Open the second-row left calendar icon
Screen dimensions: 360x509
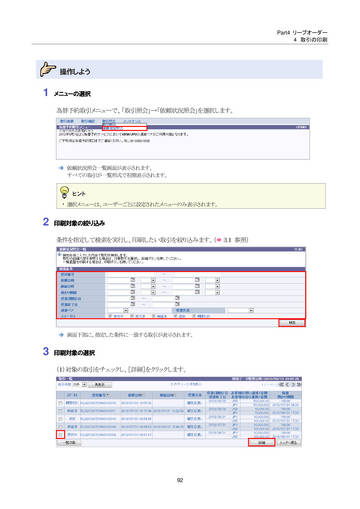pos(133,286)
